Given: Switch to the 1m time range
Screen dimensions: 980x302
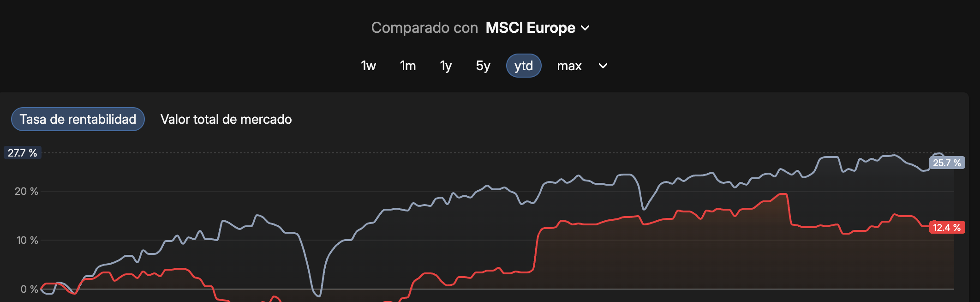Looking at the screenshot, I should click(408, 66).
